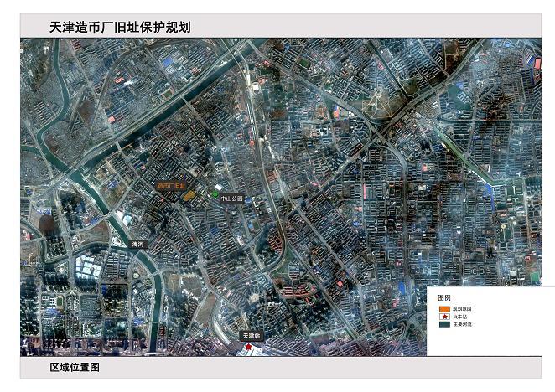Click the 区域位置图 footer caption
Screen dimensions: 555x392
click(x=75, y=368)
